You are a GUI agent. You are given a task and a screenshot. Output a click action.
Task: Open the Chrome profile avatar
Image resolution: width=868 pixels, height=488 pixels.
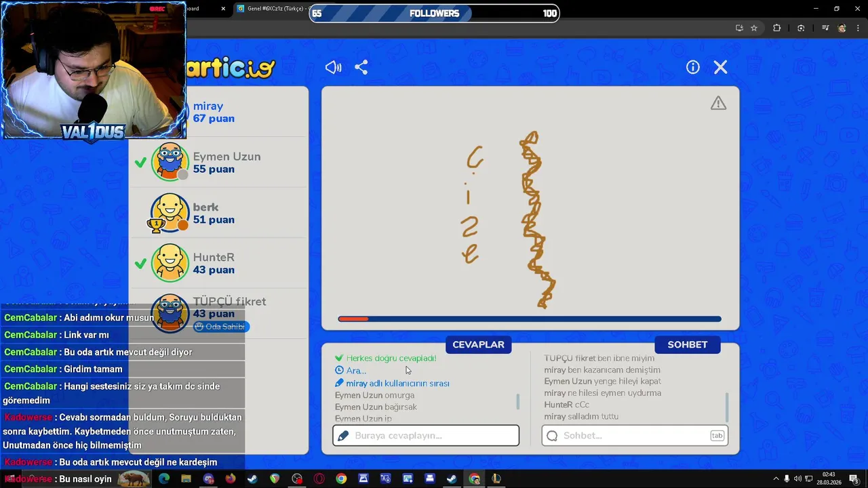pyautogui.click(x=842, y=28)
